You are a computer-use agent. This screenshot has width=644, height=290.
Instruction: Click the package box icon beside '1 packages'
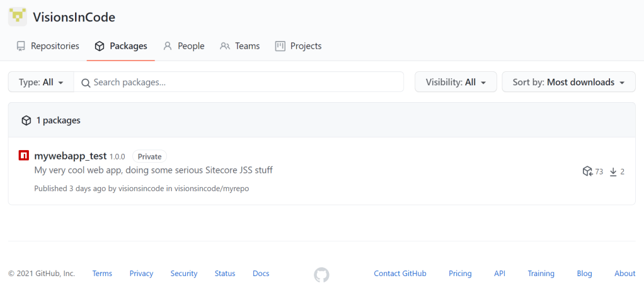[26, 120]
